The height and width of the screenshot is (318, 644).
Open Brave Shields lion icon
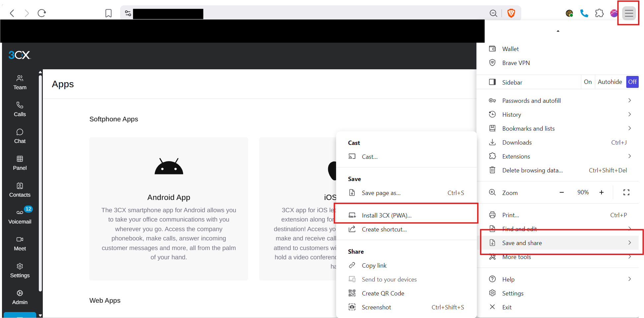click(x=511, y=13)
